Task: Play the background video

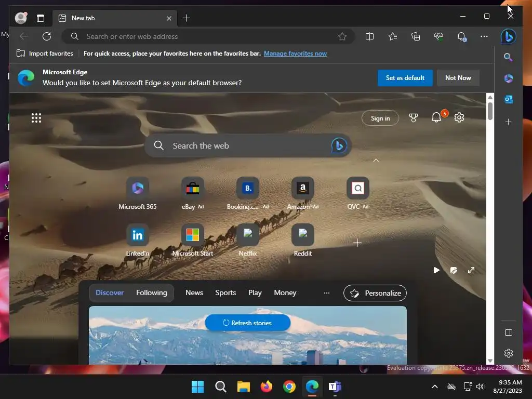Action: (436, 270)
